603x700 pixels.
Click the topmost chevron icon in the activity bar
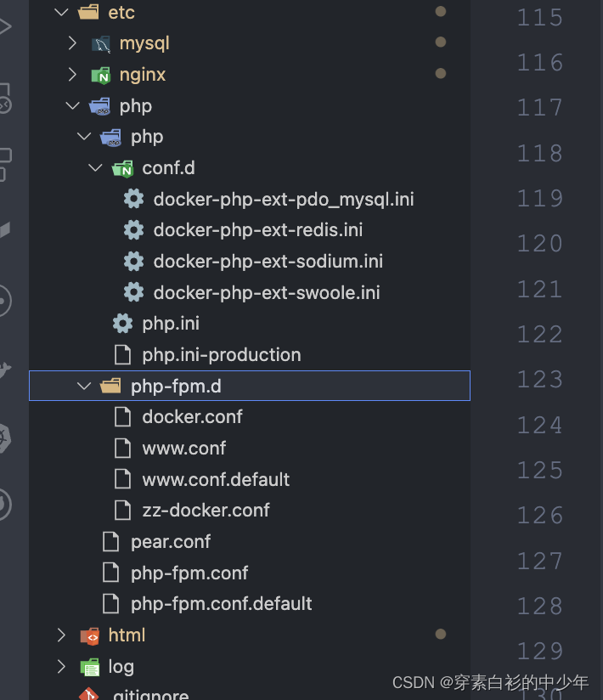click(4, 25)
